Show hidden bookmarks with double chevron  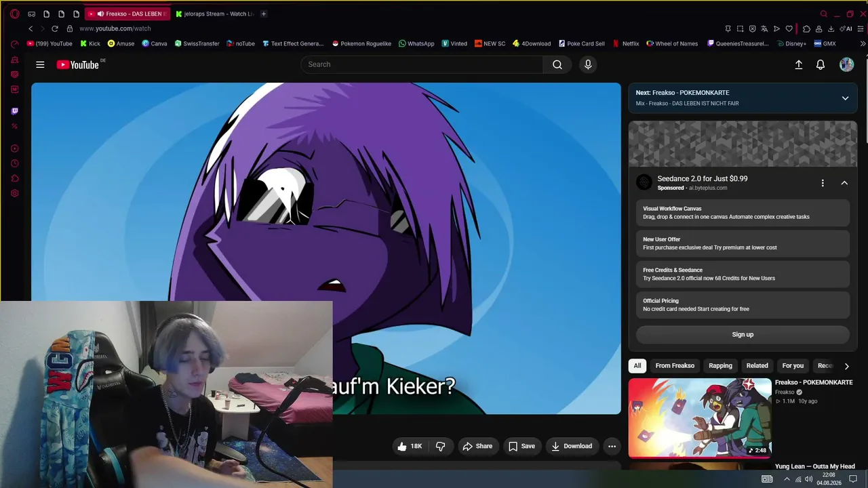(x=863, y=43)
